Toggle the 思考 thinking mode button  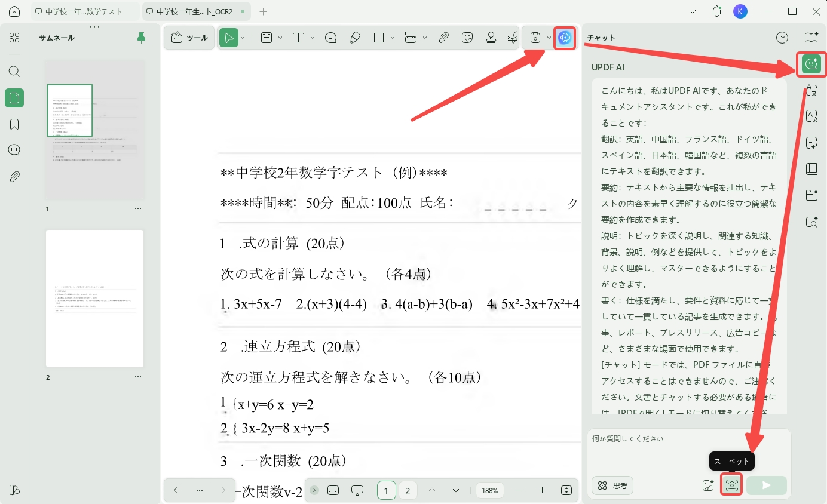coord(612,485)
